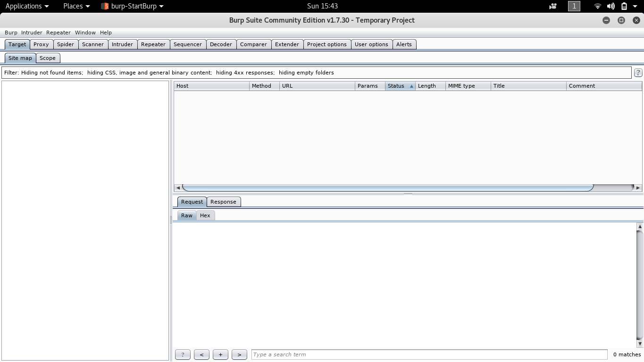Sort table by Comment column

(x=604, y=86)
